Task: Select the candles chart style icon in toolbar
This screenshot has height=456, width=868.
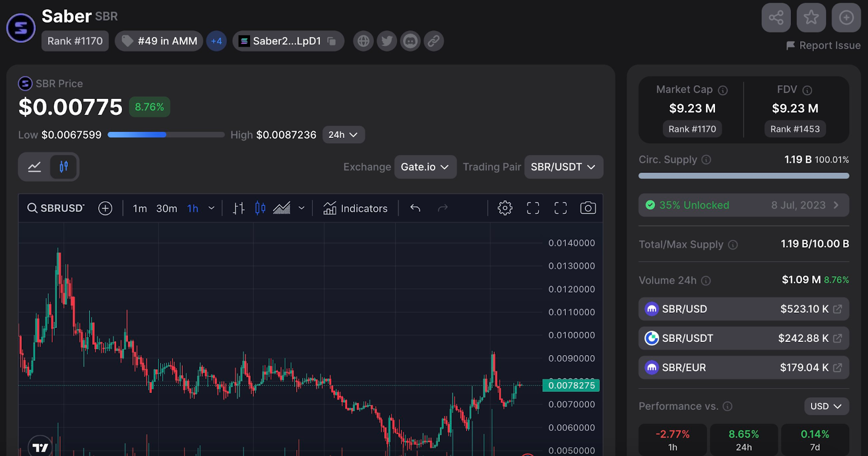Action: [x=260, y=208]
